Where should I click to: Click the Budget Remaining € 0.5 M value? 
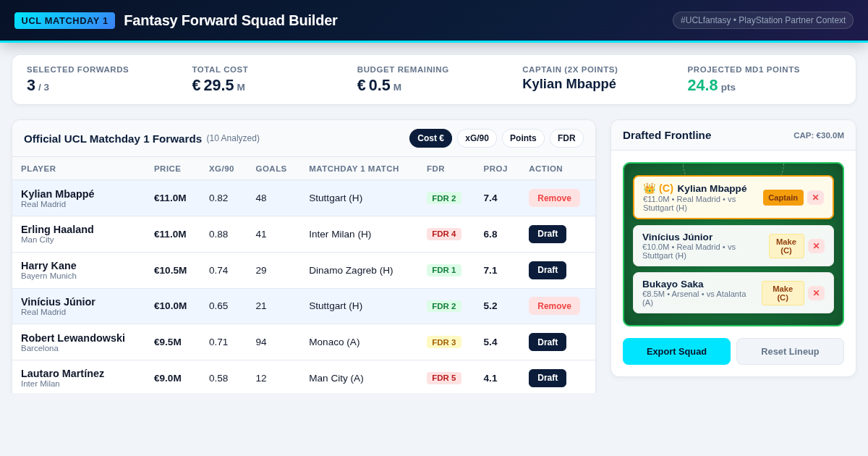379,85
